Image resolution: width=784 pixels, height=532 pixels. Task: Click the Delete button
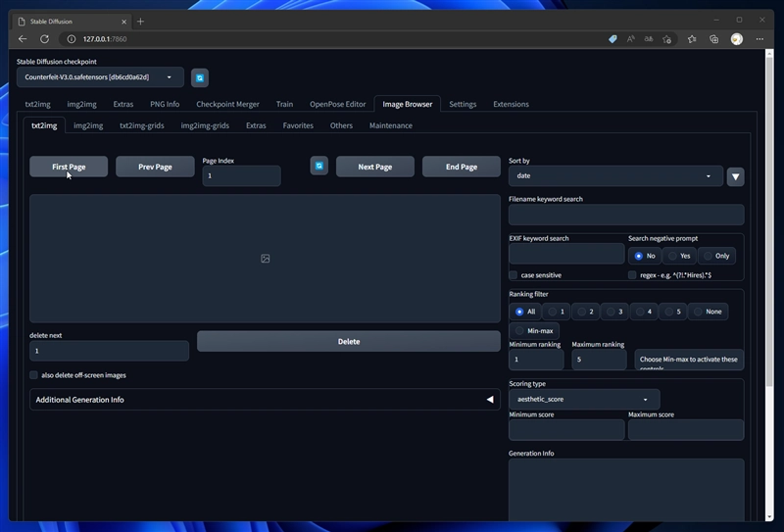(349, 342)
